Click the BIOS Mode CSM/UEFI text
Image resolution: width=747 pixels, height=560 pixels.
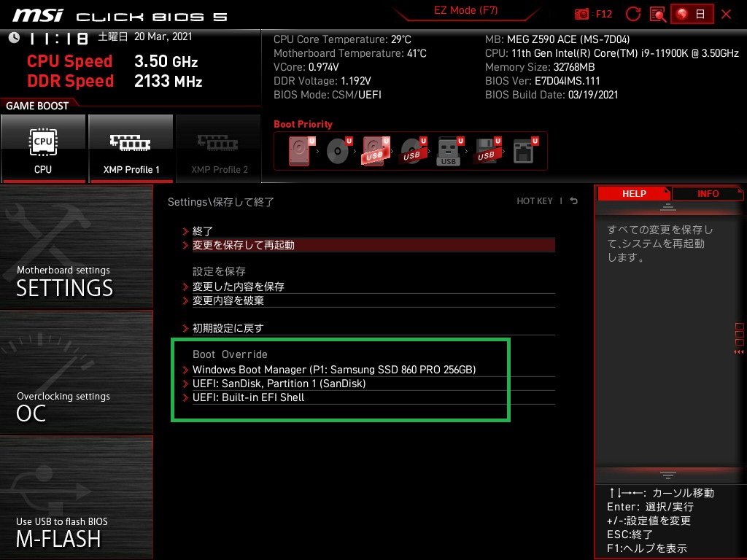click(x=328, y=95)
